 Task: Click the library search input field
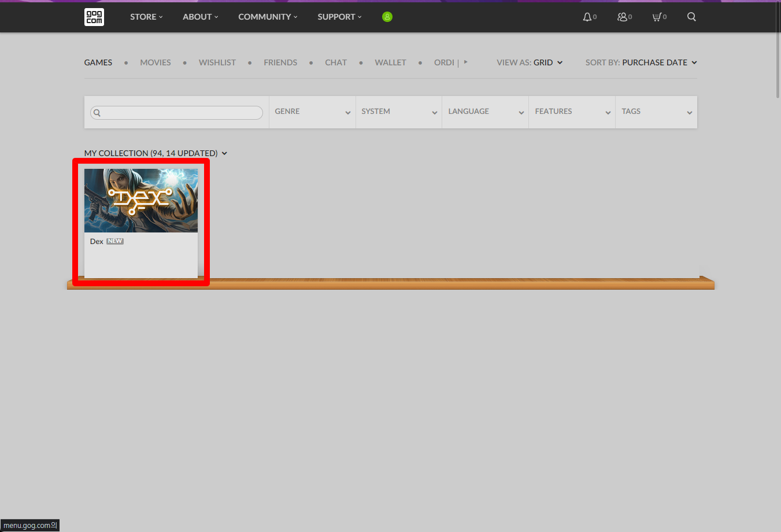point(176,113)
